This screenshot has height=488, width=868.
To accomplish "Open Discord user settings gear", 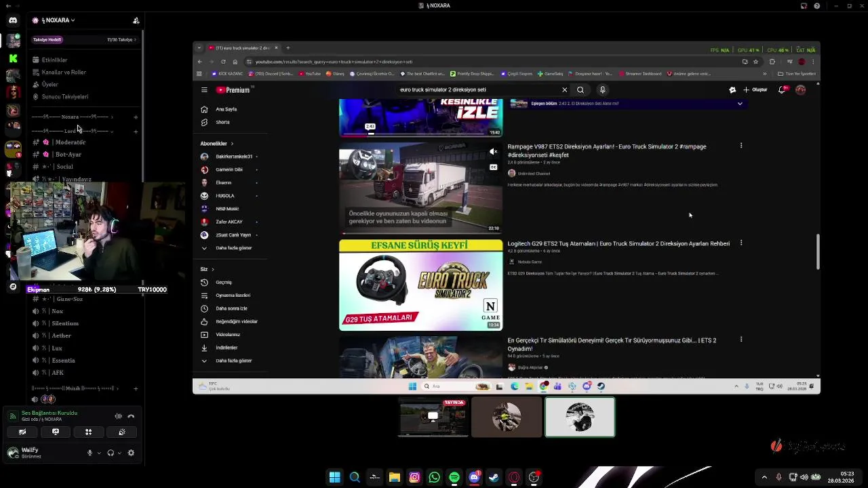I will [x=131, y=453].
